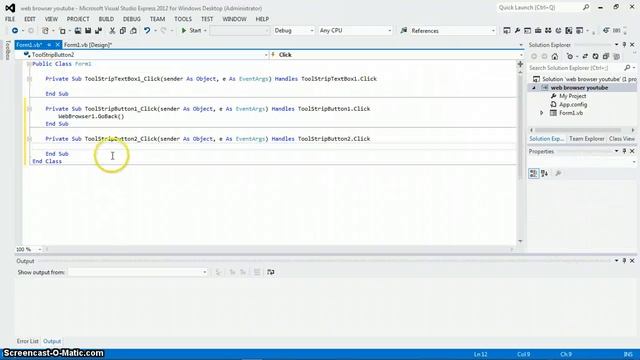Select My Project in Solution Explorer
640x360 pixels.
tap(572, 96)
